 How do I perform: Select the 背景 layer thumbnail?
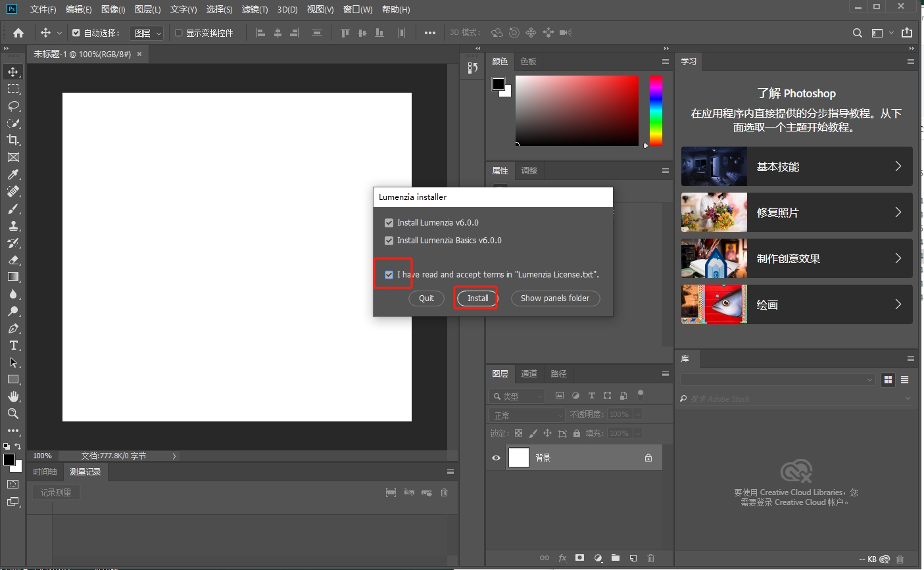(x=519, y=458)
